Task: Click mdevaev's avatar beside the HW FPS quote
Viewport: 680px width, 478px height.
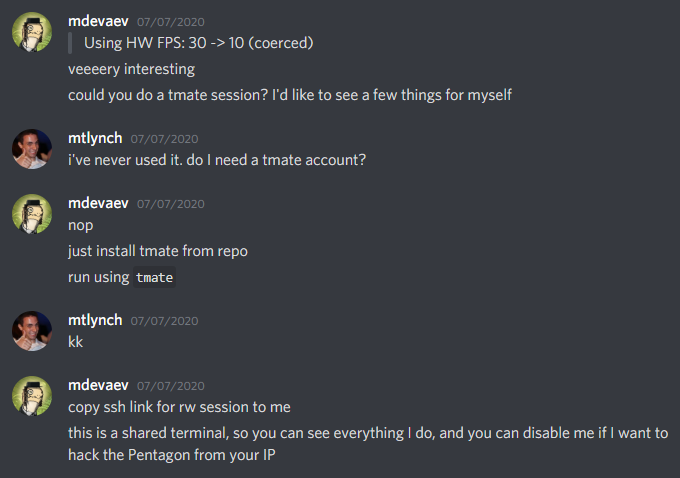Action: click(32, 33)
